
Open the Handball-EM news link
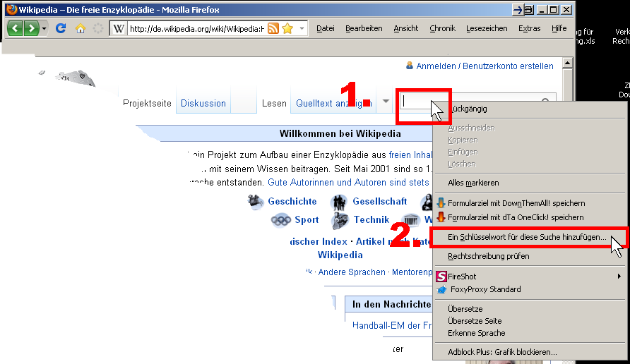(x=392, y=325)
